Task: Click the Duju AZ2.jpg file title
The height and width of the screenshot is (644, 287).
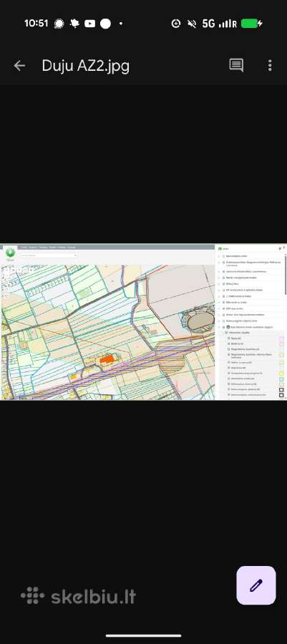Action: [x=85, y=65]
